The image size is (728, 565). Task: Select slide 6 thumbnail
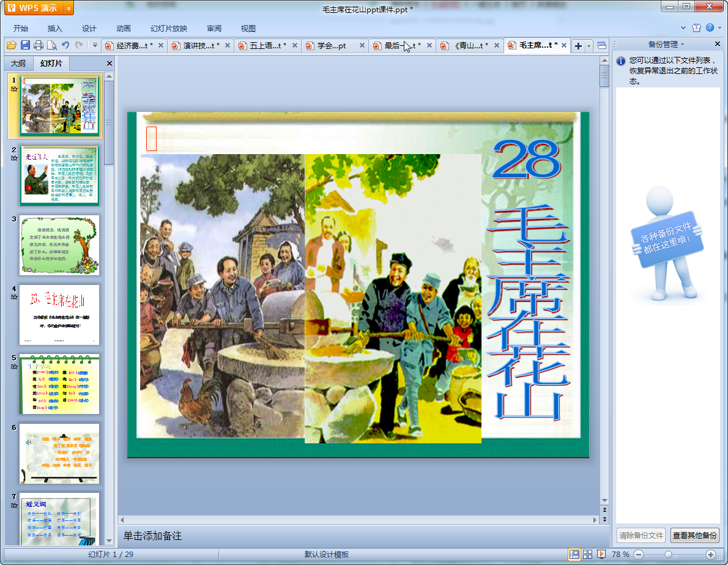click(59, 454)
